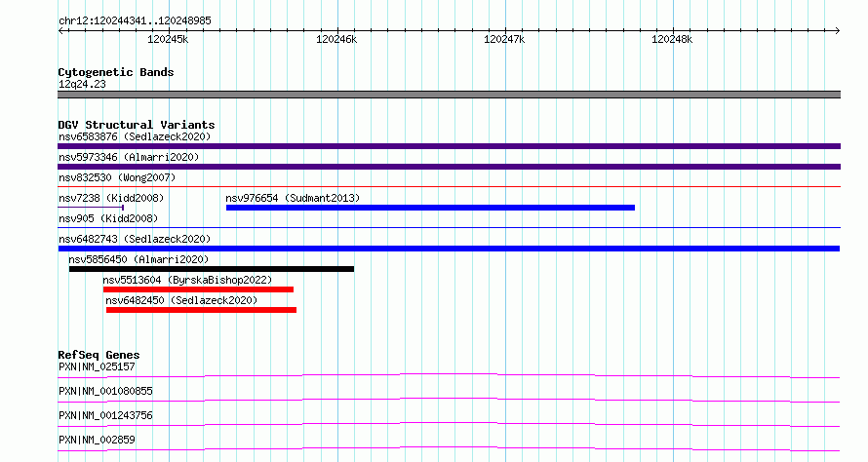Click the 12q24.23 band label
Screen dimensions: 868x462
tap(82, 84)
